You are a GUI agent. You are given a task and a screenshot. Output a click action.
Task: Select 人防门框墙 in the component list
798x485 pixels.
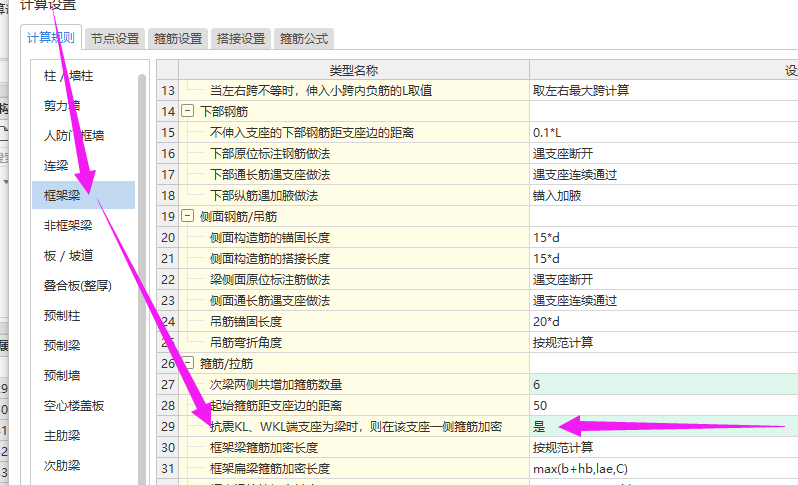coord(74,136)
